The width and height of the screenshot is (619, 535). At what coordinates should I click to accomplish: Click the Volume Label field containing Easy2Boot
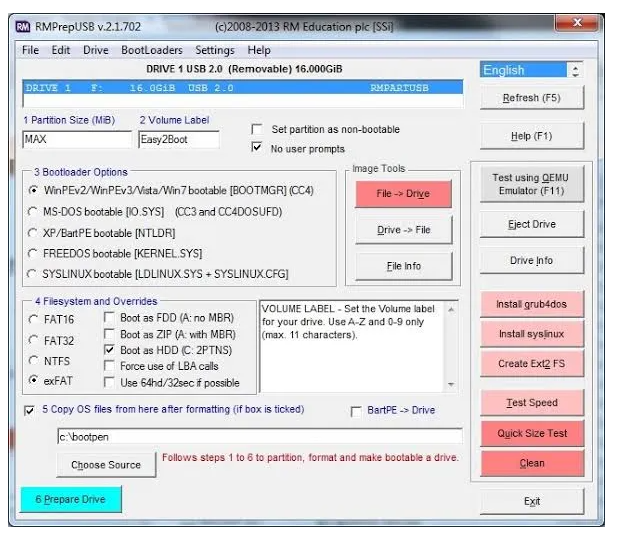[179, 140]
